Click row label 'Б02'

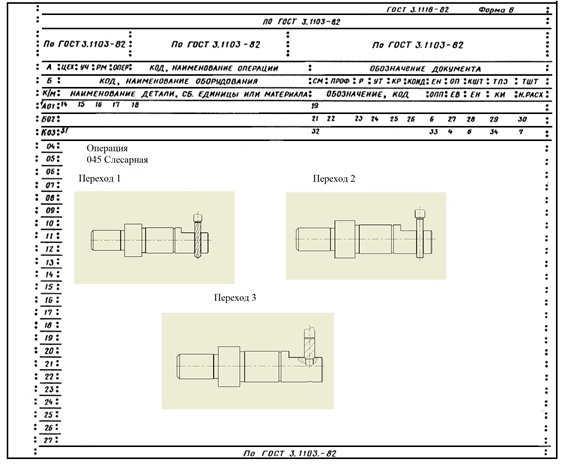tap(48, 119)
